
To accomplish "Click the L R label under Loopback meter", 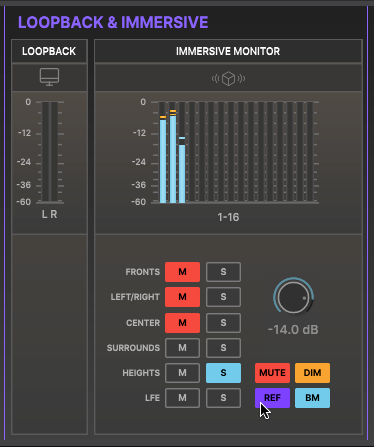I will coord(50,214).
